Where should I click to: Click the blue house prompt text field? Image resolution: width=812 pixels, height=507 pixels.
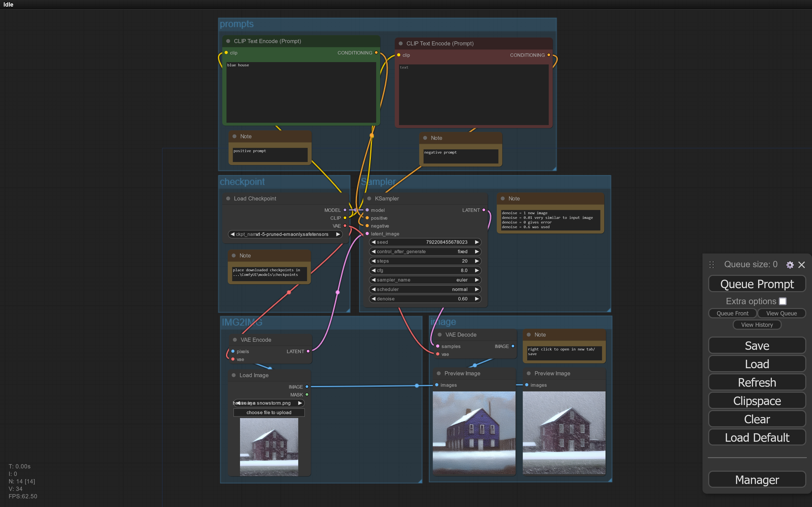(x=301, y=92)
